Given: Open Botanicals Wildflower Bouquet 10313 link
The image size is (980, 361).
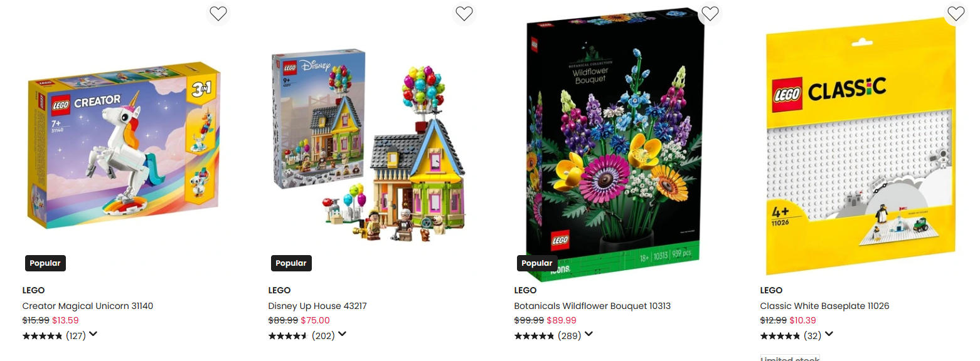Looking at the screenshot, I should [x=592, y=306].
